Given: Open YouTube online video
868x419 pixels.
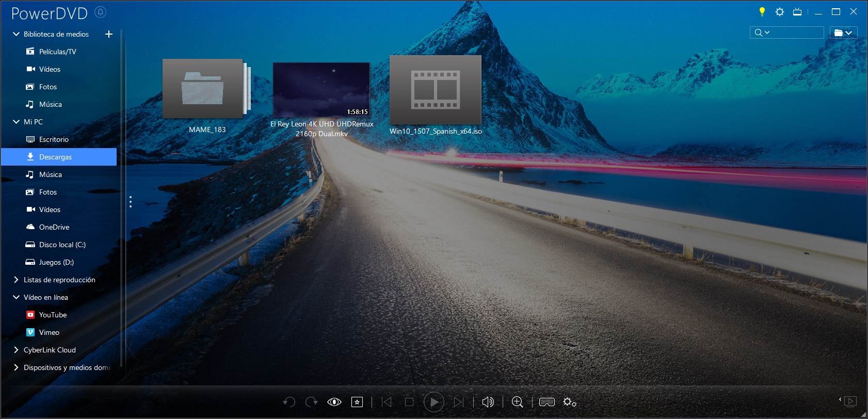Looking at the screenshot, I should pyautogui.click(x=53, y=315).
